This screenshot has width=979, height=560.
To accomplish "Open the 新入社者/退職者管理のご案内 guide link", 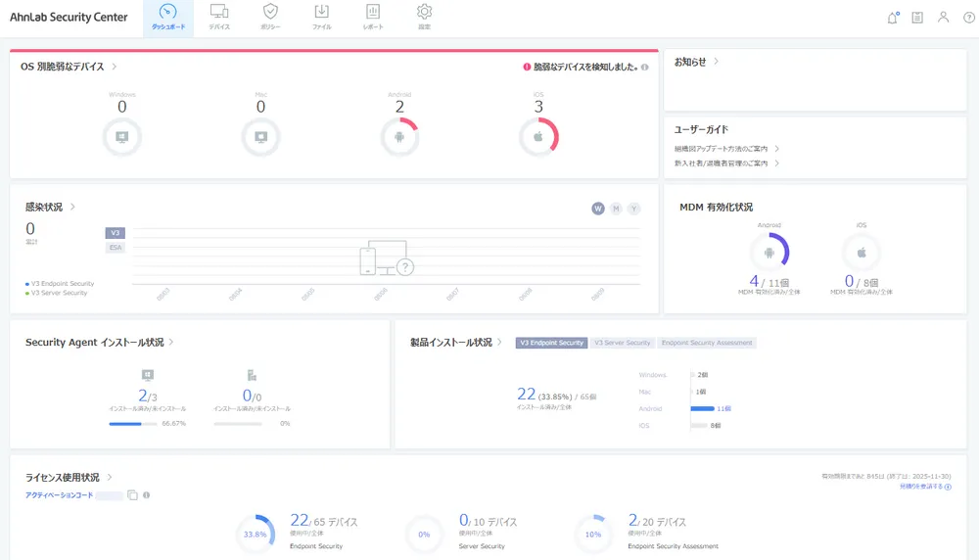I will pos(726,163).
